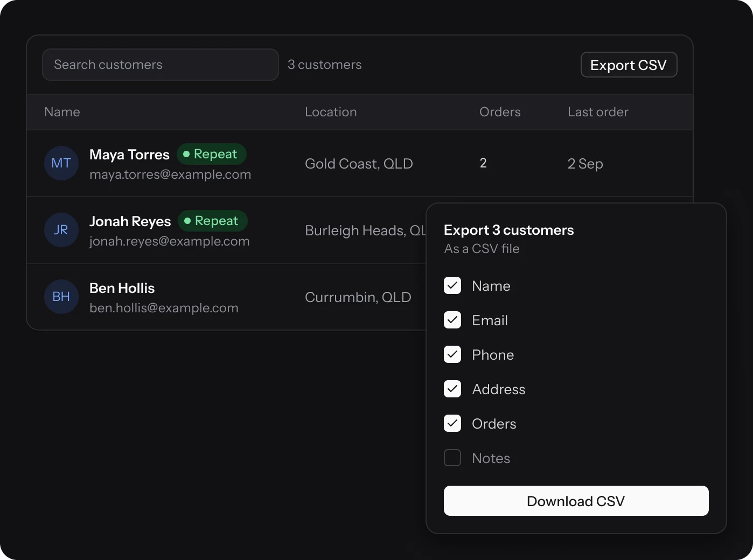Viewport: 753px width, 560px height.
Task: Click maya.torres@example.com email
Action: [170, 174]
